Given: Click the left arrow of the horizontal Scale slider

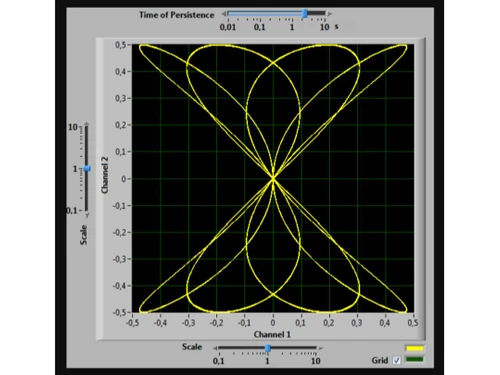Looking at the screenshot, I should [x=216, y=348].
